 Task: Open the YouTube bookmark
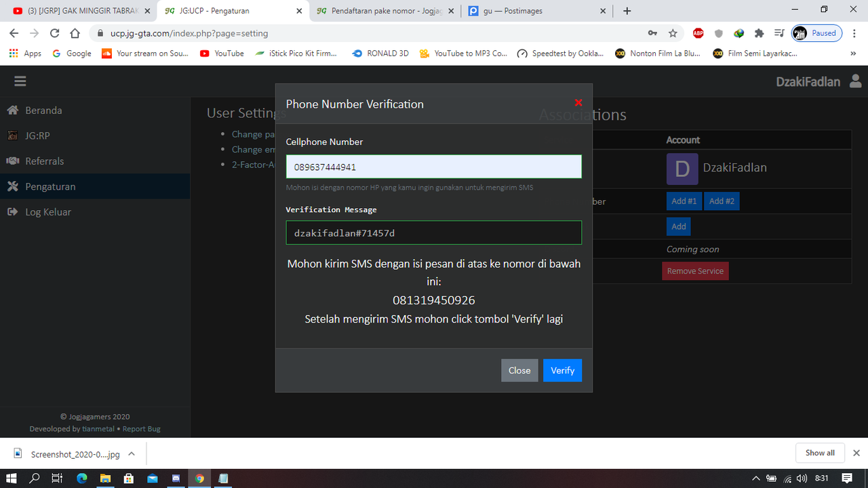pyautogui.click(x=222, y=54)
